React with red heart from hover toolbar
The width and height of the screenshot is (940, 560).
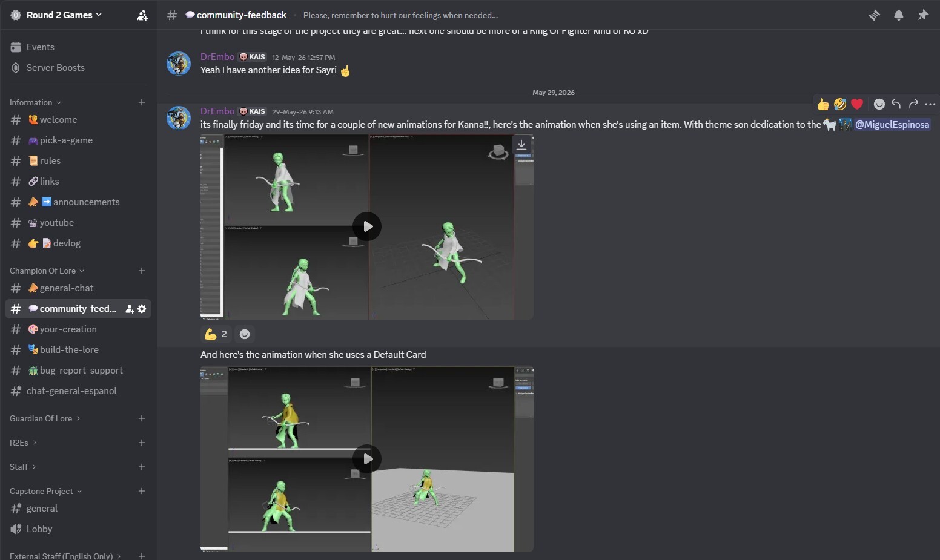point(857,104)
